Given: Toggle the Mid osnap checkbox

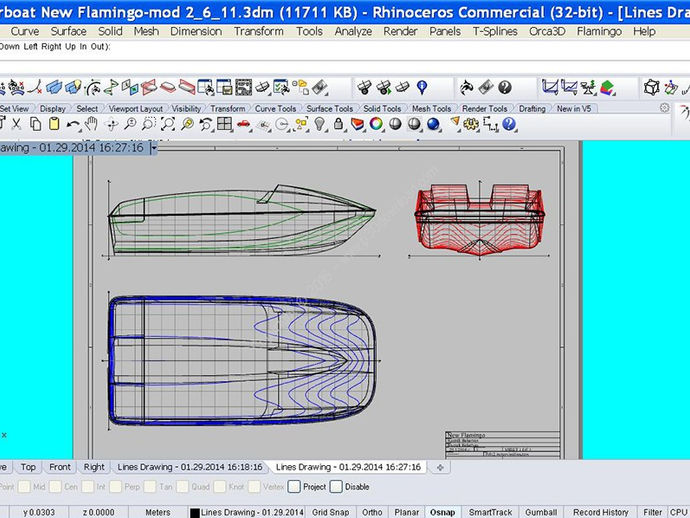Looking at the screenshot, I should point(24,486).
